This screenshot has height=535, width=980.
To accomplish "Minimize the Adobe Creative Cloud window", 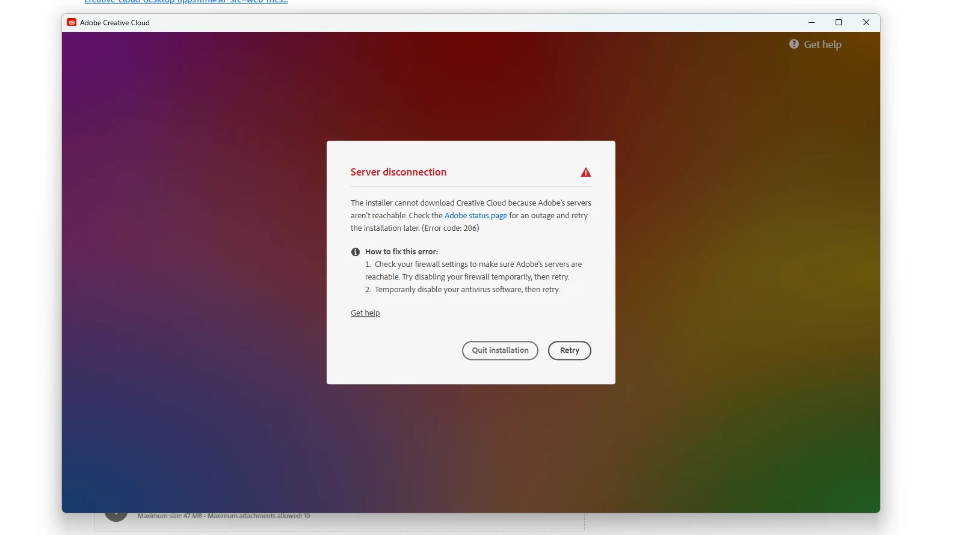I will [x=812, y=23].
